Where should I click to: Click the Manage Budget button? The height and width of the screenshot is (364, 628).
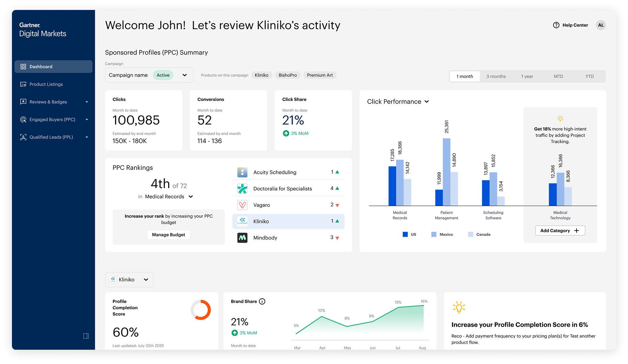pos(169,235)
